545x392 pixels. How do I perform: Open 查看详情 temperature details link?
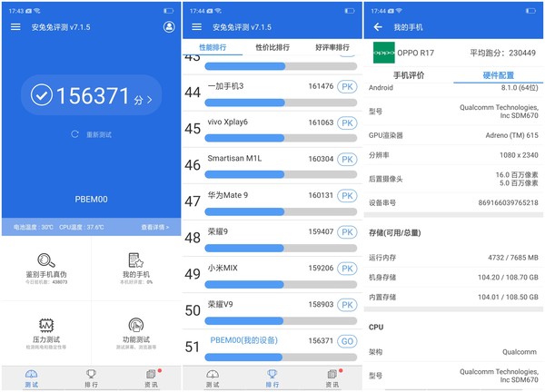(155, 227)
